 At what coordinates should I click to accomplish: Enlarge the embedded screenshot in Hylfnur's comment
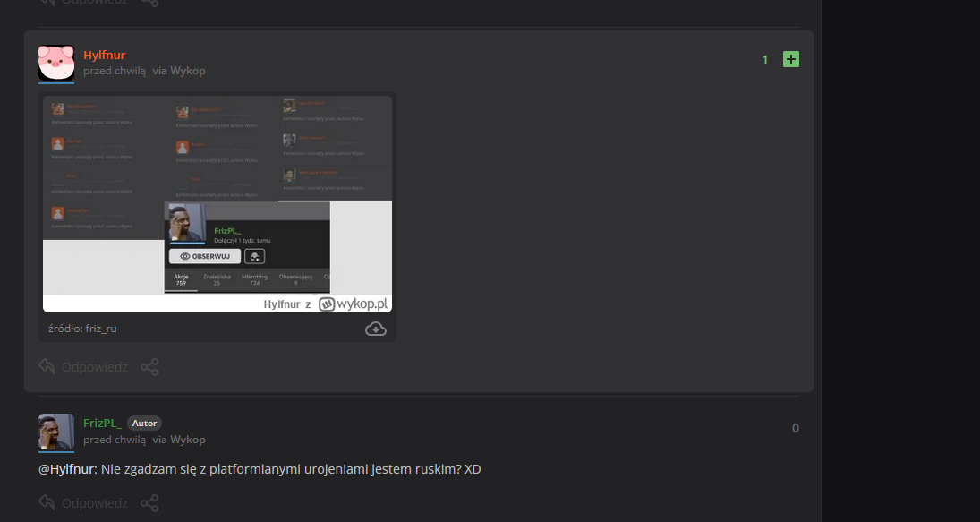click(217, 203)
